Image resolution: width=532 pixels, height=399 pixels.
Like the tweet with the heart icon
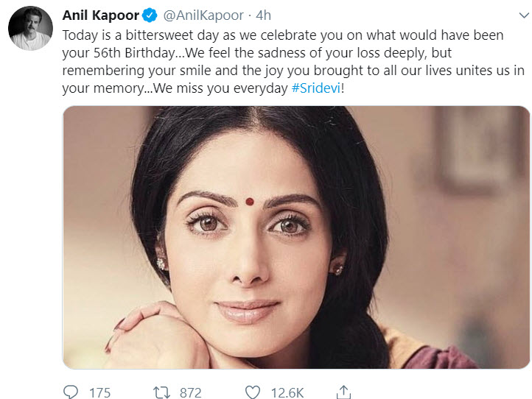click(x=253, y=392)
